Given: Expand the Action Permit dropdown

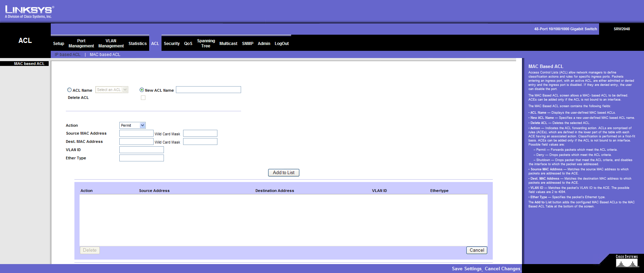Looking at the screenshot, I should (132, 125).
